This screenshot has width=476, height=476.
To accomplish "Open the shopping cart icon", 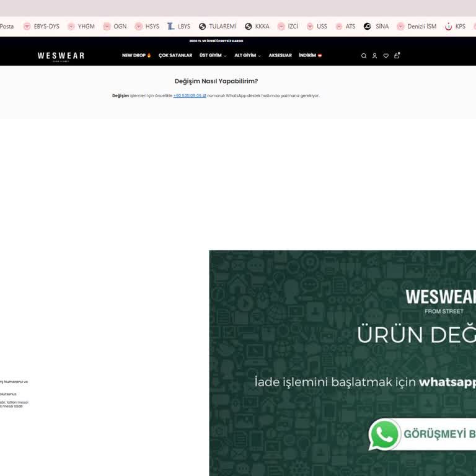I will (x=397, y=55).
